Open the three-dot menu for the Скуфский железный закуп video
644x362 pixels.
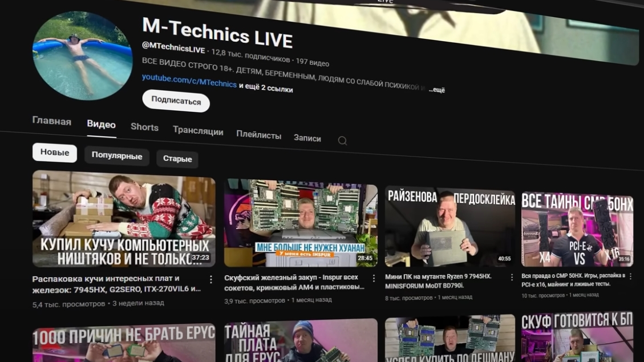374,278
